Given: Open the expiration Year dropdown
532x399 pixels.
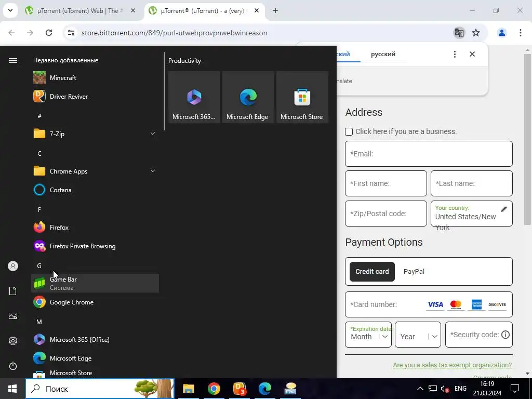Looking at the screenshot, I should (x=418, y=335).
